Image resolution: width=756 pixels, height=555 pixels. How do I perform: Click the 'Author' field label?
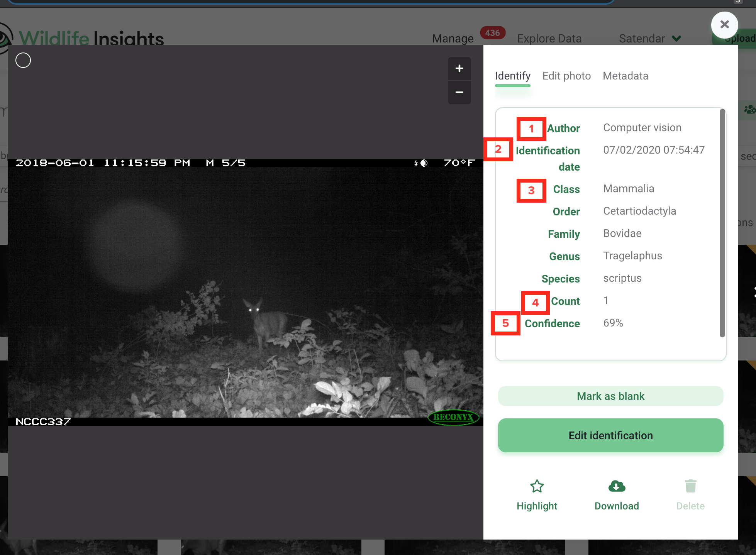pos(563,129)
